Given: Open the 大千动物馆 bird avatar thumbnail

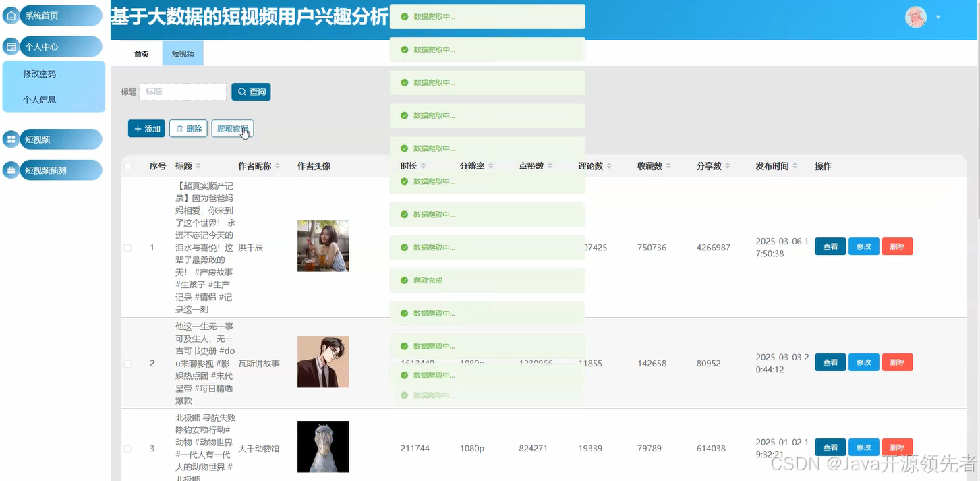Looking at the screenshot, I should point(323,447).
